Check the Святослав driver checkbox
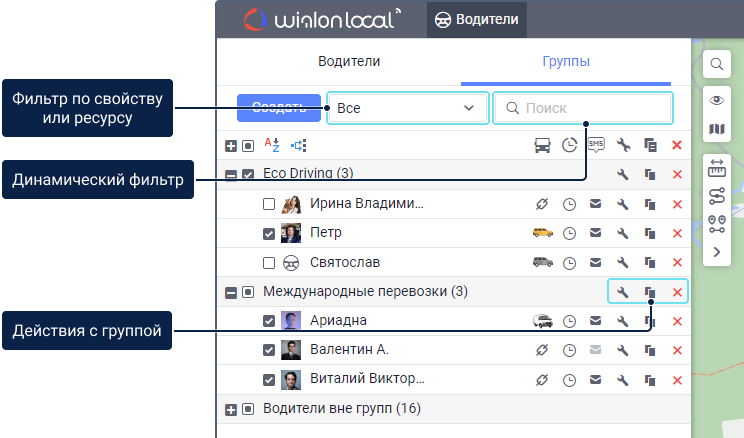This screenshot has height=438, width=744. pos(269,263)
